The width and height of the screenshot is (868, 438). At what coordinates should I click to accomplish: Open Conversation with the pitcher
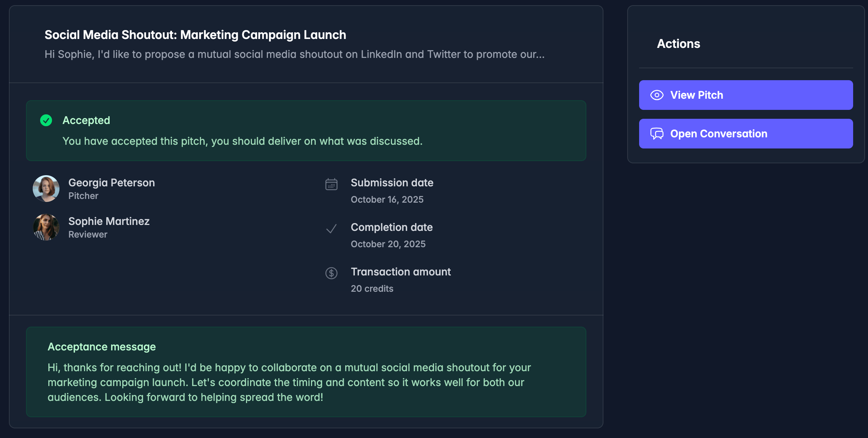[745, 134]
